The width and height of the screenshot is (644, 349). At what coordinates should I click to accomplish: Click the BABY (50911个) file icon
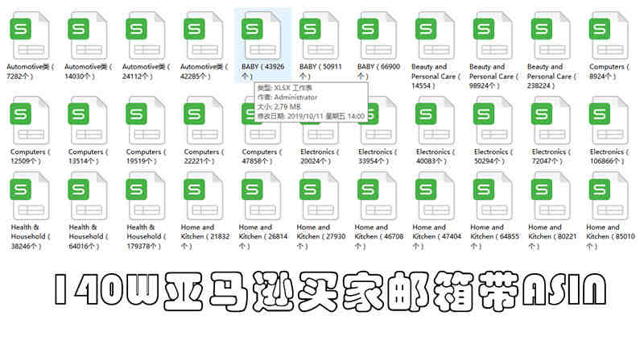click(x=319, y=35)
